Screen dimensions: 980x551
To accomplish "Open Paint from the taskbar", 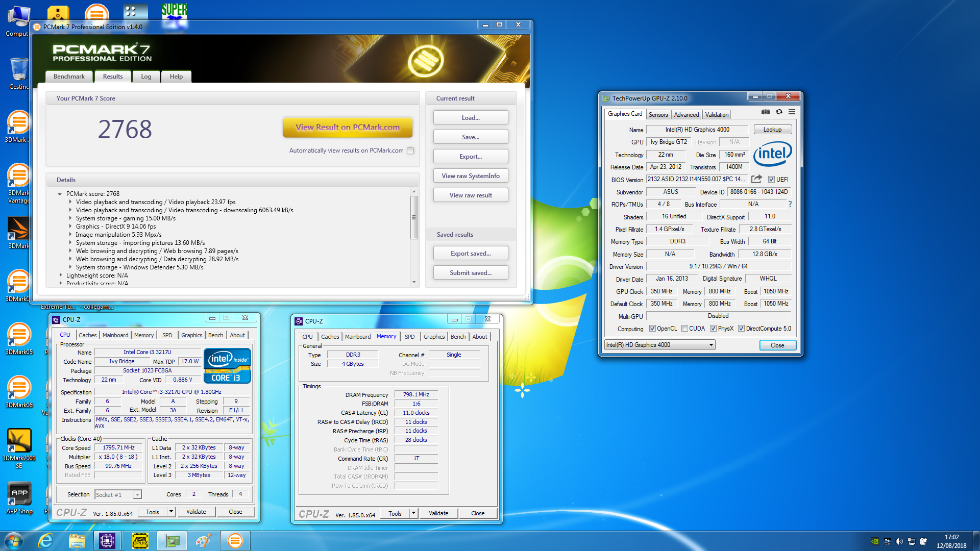I will point(204,541).
